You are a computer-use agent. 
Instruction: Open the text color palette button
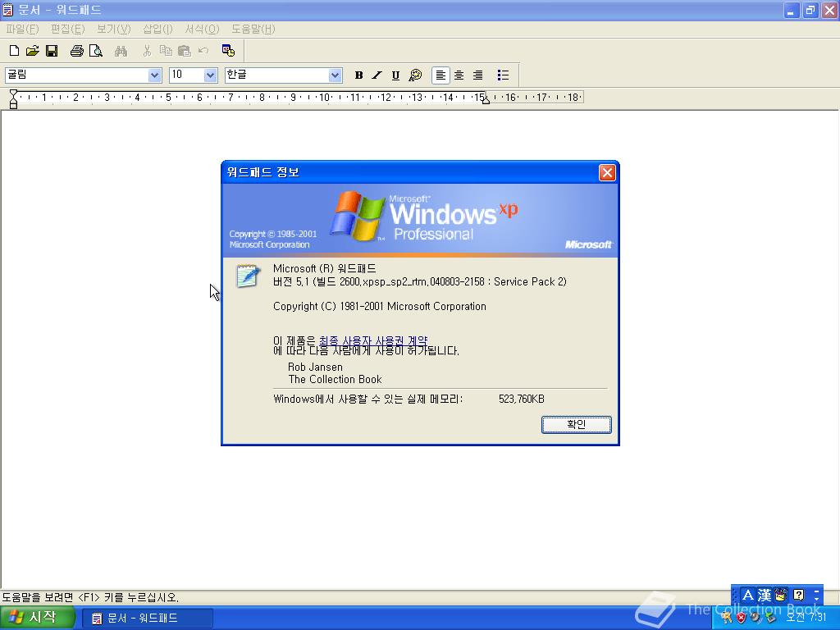pyautogui.click(x=415, y=75)
